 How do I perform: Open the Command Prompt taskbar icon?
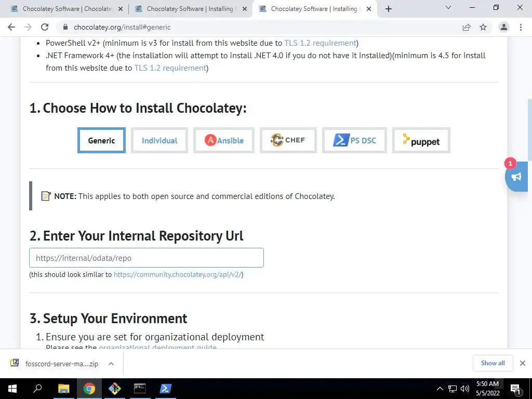(140, 389)
